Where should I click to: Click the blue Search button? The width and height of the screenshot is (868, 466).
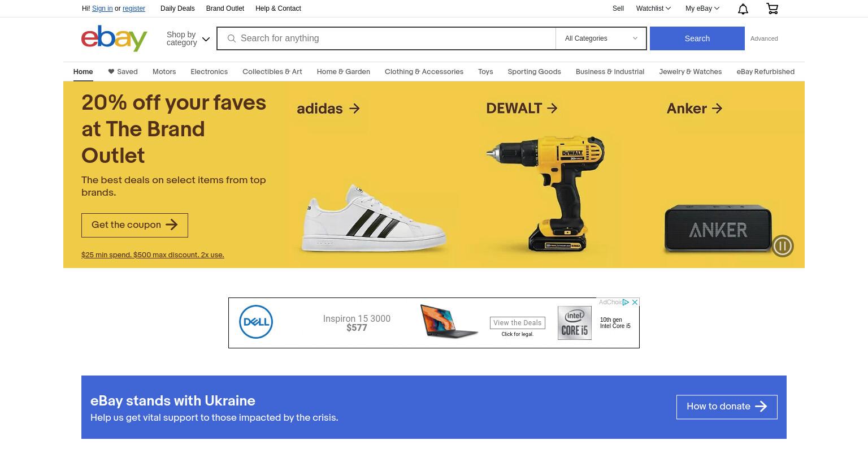coord(697,38)
